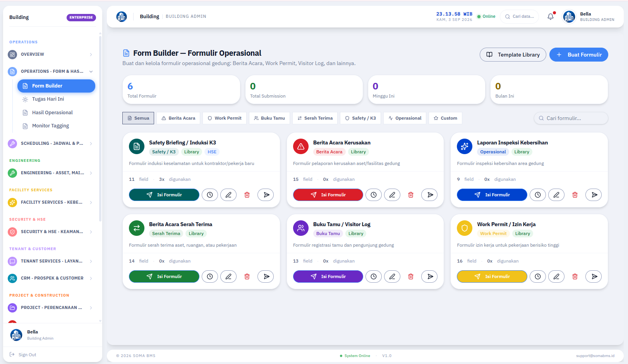Click the history clock icon on Buku Tamu card
The width and height of the screenshot is (628, 364).
tap(374, 276)
